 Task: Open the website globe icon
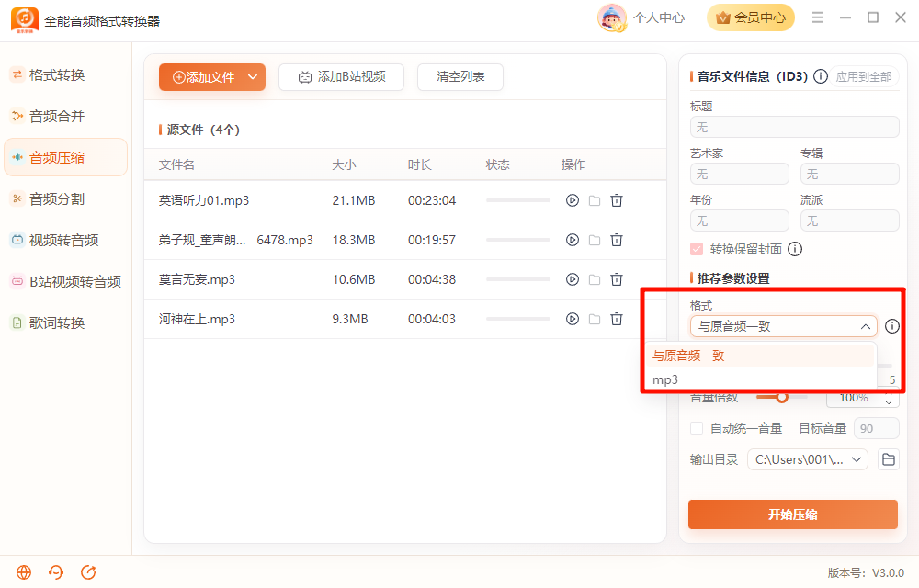[24, 572]
